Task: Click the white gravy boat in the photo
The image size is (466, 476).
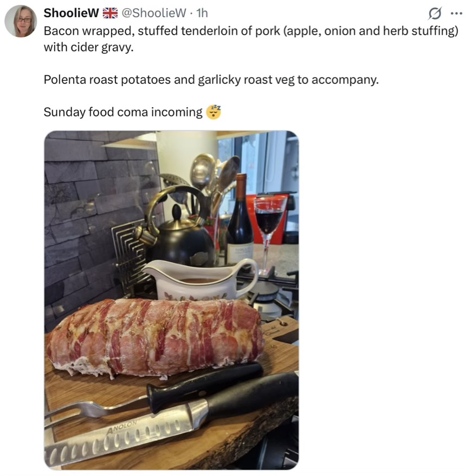Action: tap(200, 280)
